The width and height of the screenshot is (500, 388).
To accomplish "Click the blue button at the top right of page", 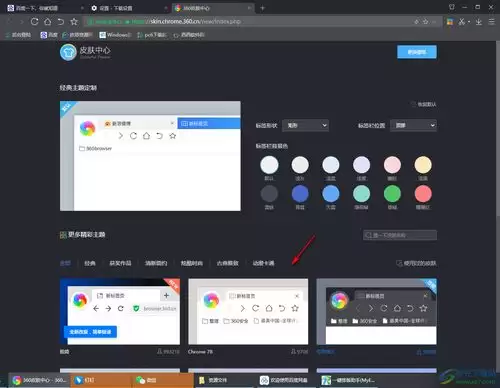I will (x=417, y=52).
